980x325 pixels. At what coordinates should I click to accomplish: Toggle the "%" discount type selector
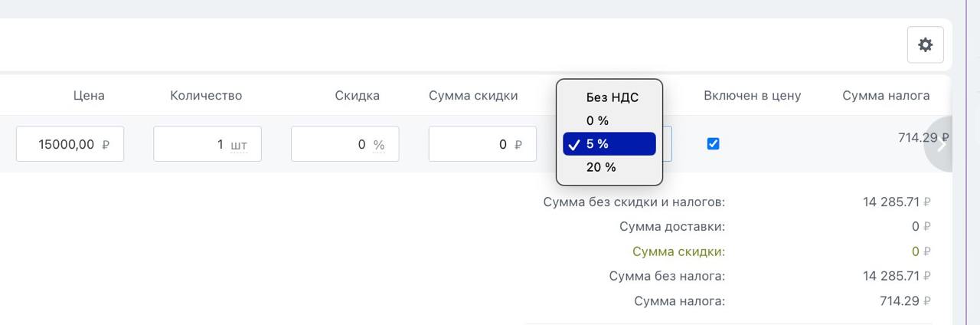(379, 145)
